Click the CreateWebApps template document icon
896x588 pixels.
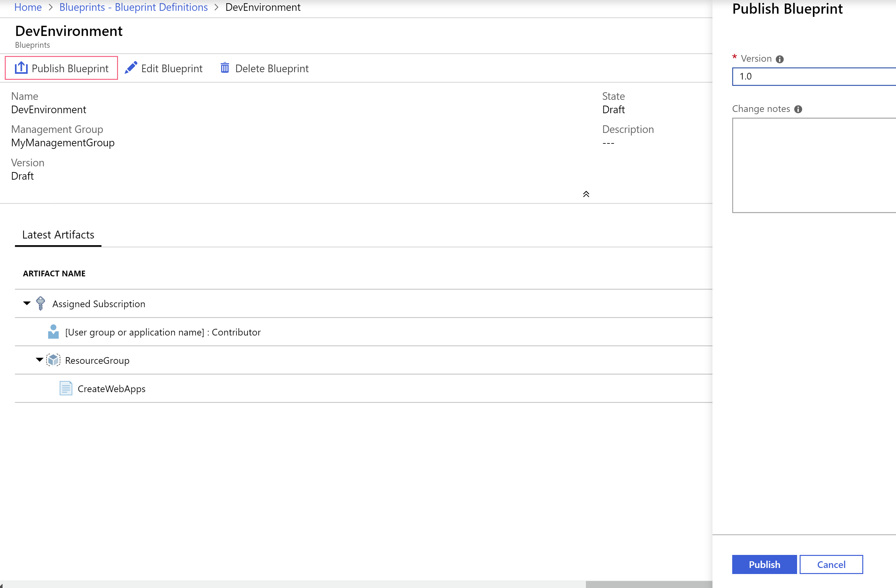66,388
